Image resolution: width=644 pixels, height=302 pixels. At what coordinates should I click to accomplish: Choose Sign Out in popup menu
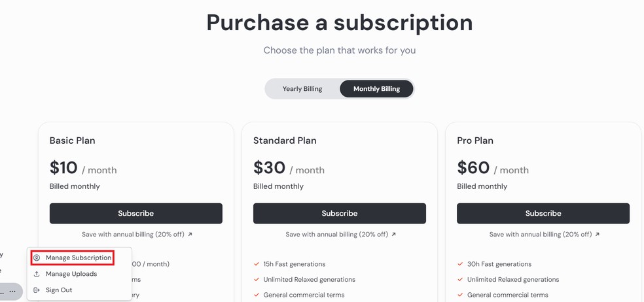coord(59,290)
